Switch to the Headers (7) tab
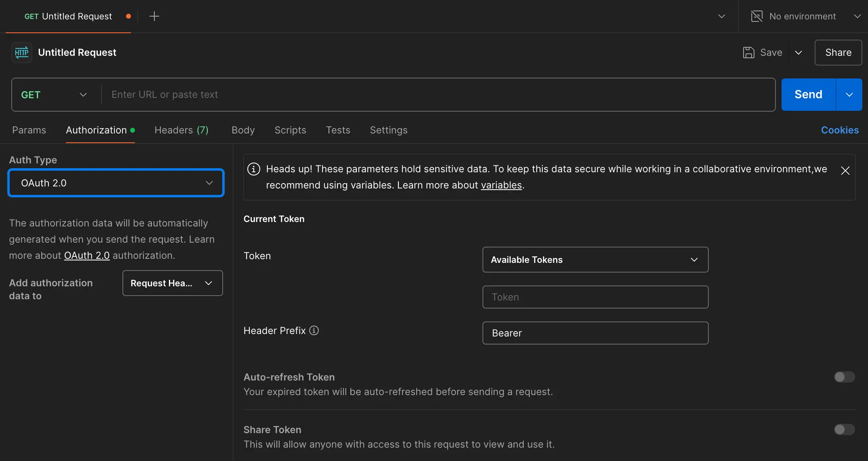Image resolution: width=868 pixels, height=461 pixels. pyautogui.click(x=181, y=130)
